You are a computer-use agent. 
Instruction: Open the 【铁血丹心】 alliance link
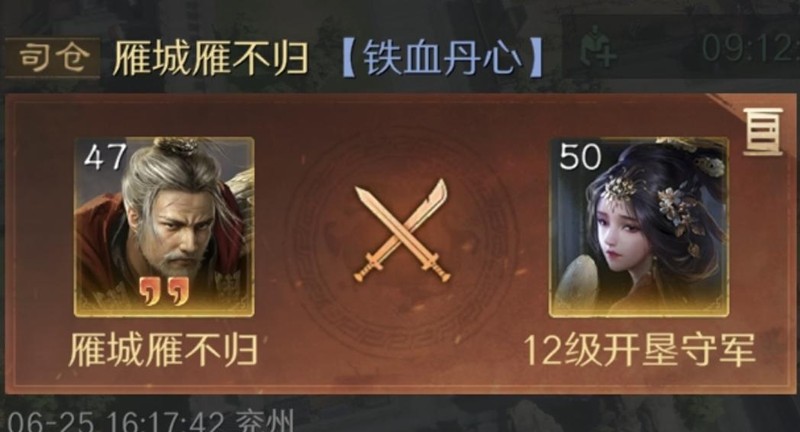point(442,58)
